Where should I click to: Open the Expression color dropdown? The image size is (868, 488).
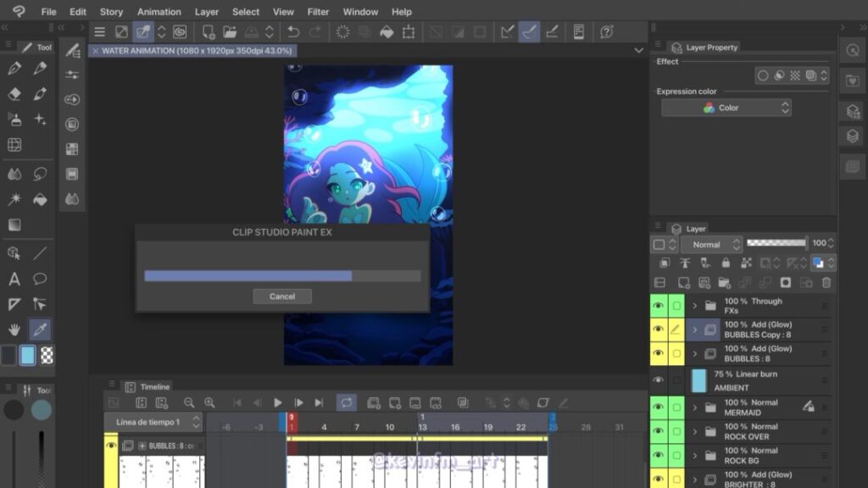tap(726, 108)
